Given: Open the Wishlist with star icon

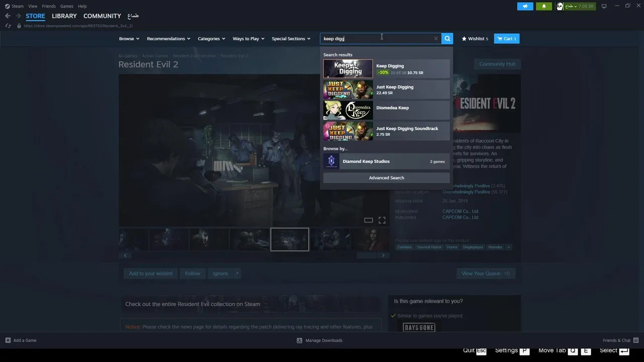Looking at the screenshot, I should pos(475,39).
